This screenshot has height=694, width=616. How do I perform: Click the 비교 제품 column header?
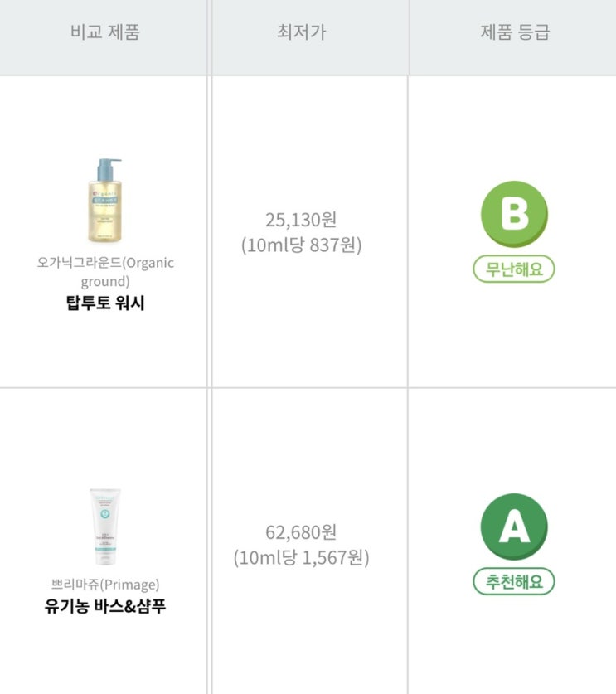[x=104, y=33]
